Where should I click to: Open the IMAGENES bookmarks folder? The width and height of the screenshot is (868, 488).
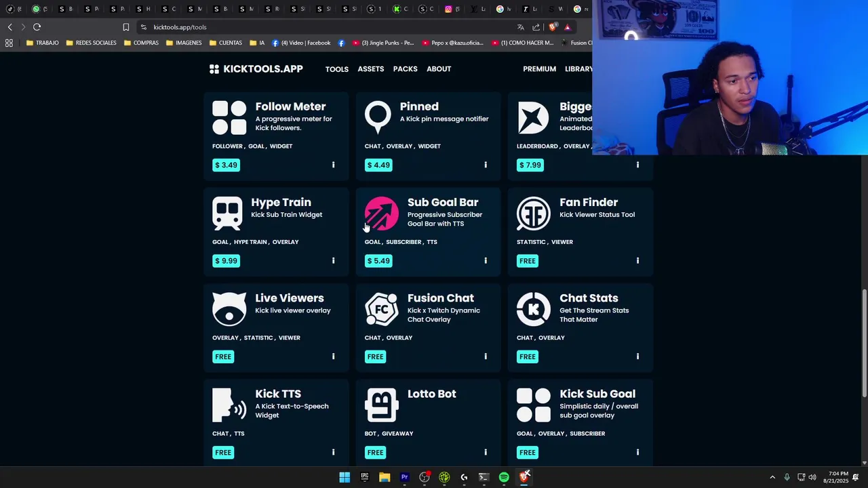coord(184,43)
